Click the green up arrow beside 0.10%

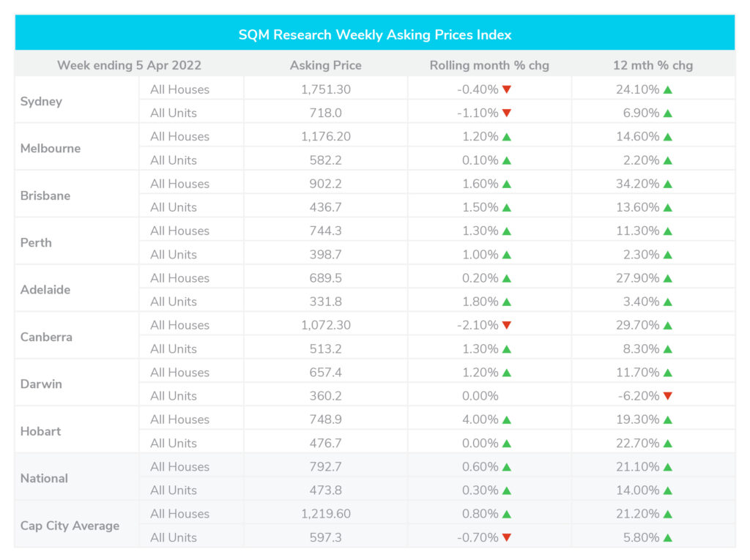click(507, 160)
